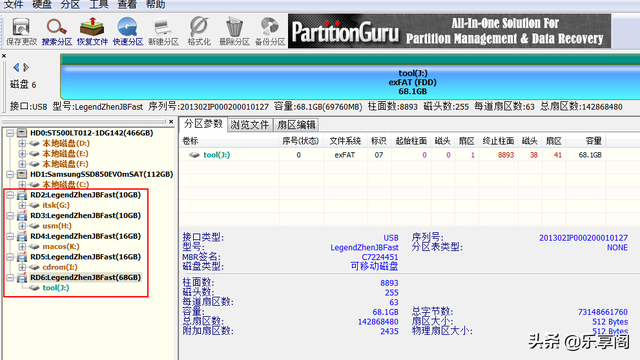Switch to the 分区参数 tab

point(203,124)
